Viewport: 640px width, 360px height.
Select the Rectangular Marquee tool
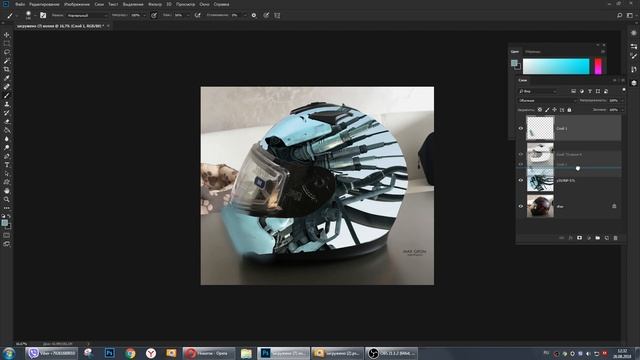coord(7,44)
